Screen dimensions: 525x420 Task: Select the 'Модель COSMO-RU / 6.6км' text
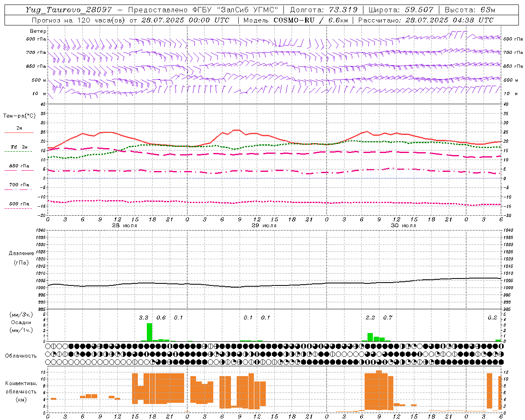295,20
